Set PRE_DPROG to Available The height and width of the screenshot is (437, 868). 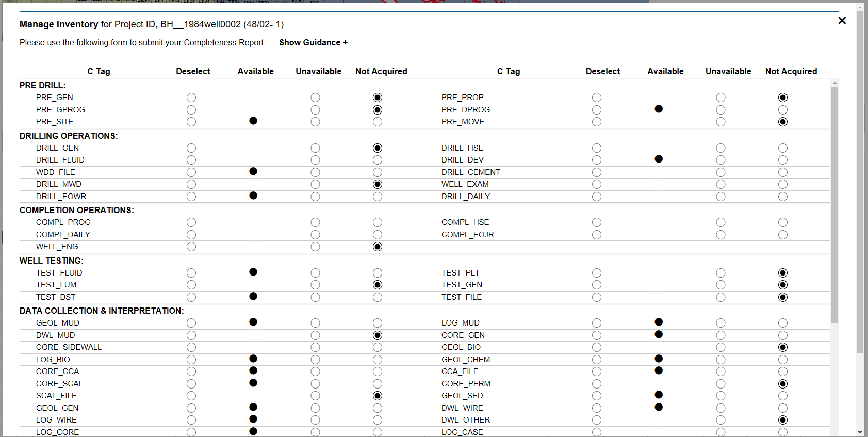coord(659,109)
